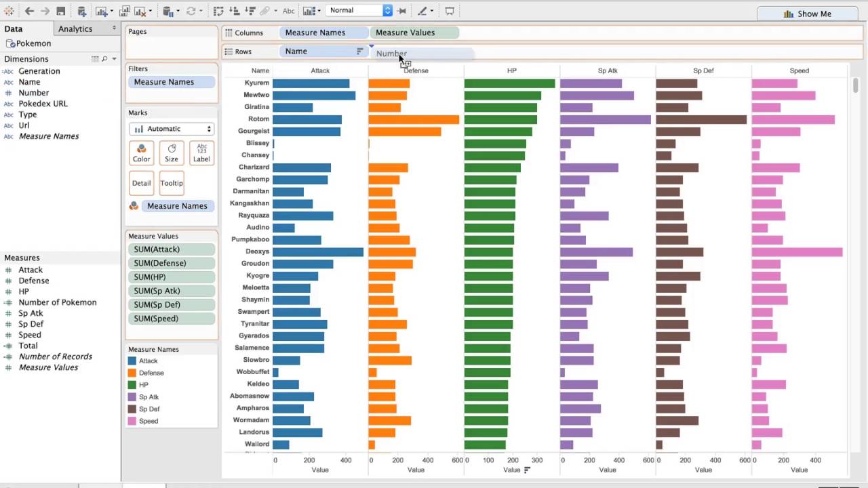Viewport: 868px width, 488px height.
Task: Click the sort icon on HP axis
Action: [528, 470]
